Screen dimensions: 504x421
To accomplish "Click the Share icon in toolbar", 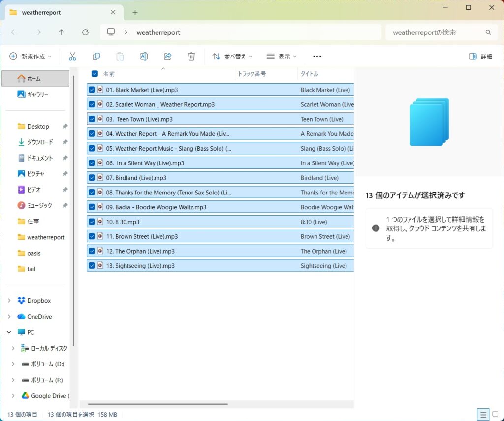I will coord(167,57).
